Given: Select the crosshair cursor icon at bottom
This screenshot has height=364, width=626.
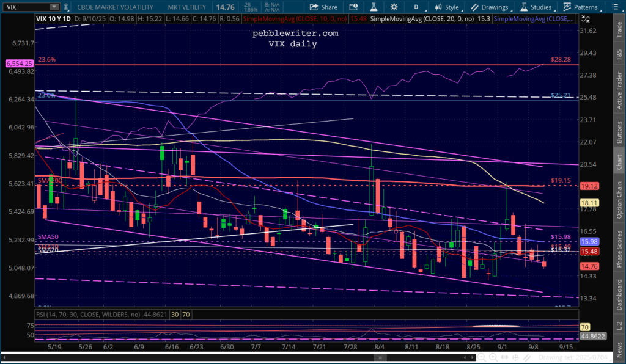Looking at the screenshot, I should [515, 357].
